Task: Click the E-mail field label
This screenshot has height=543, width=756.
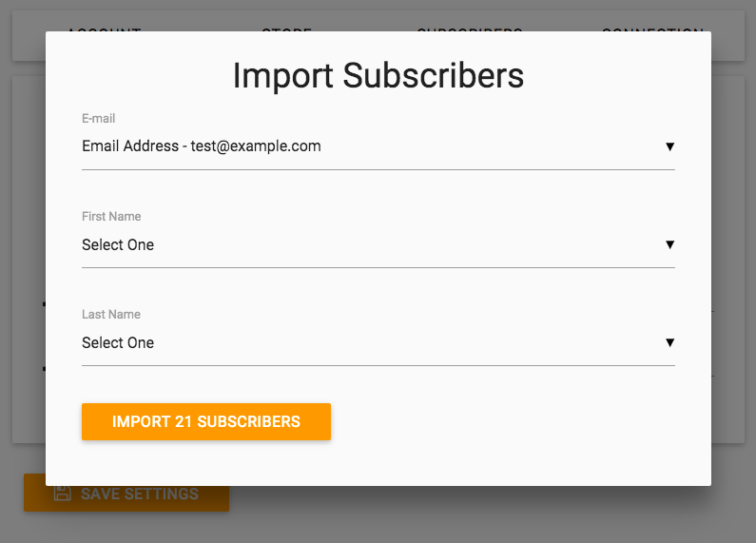Action: [99, 119]
